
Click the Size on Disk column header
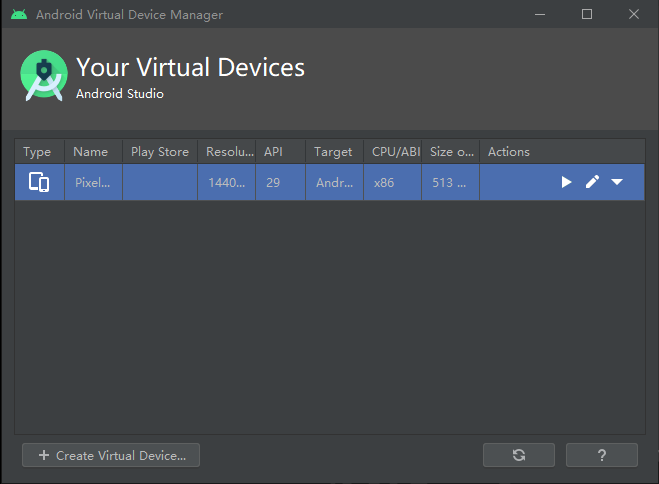451,151
